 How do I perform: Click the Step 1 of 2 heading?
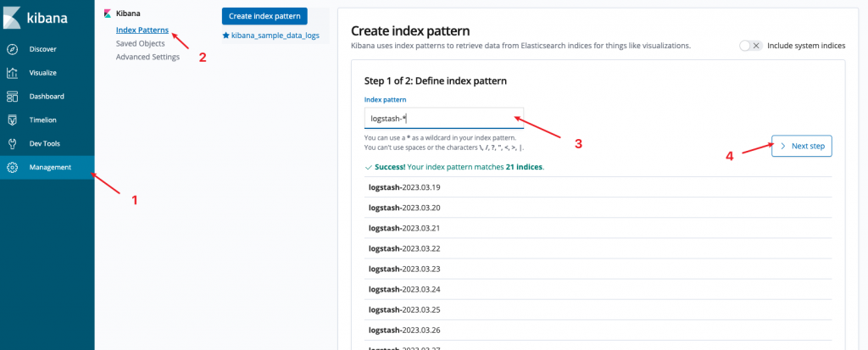436,81
